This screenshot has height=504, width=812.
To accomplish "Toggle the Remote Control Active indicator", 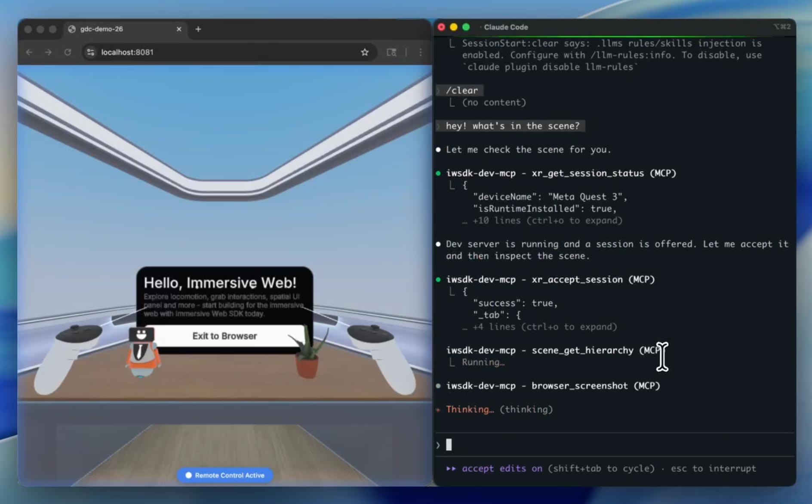I will point(225,475).
